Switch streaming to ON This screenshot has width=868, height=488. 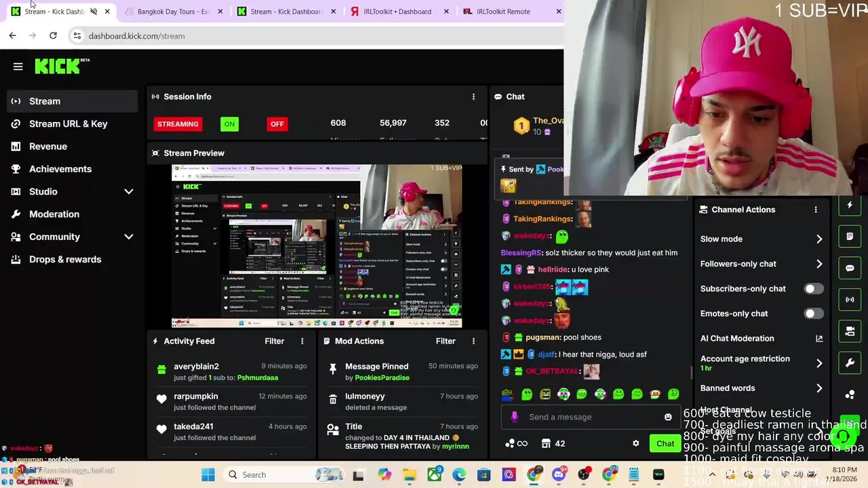(229, 124)
